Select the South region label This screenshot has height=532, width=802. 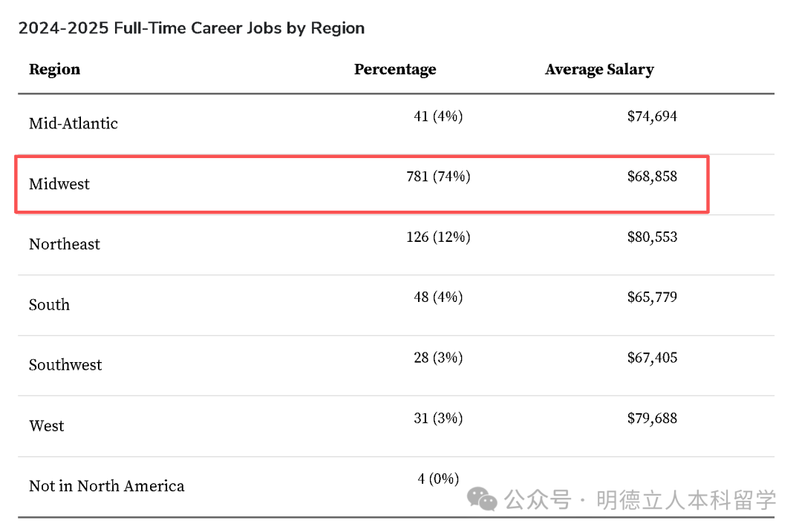(49, 305)
